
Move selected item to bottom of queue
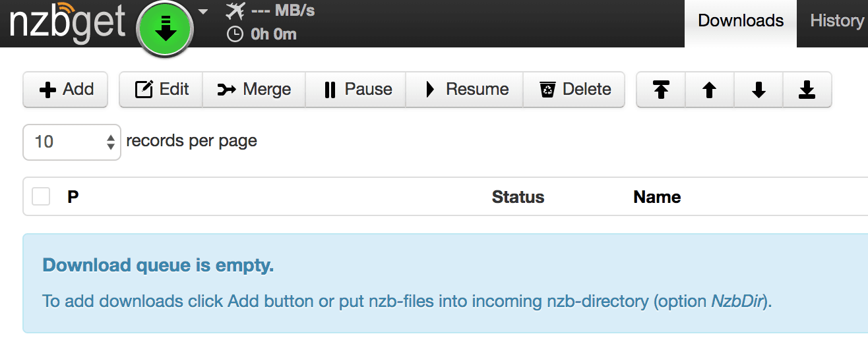click(807, 90)
